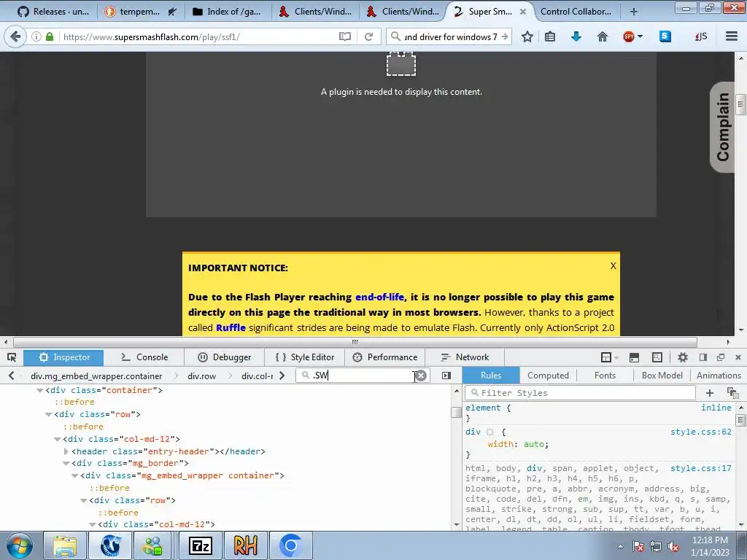This screenshot has height=560, width=747.
Task: Open site information icon in address bar
Action: click(x=36, y=36)
